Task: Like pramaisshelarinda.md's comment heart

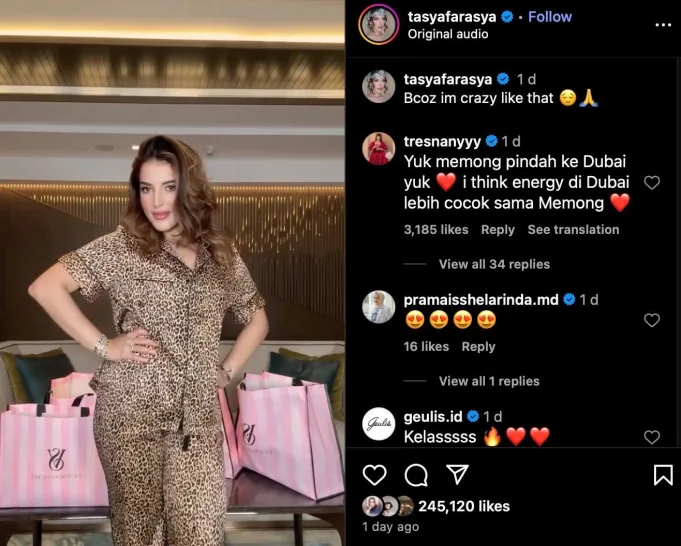Action: [652, 320]
